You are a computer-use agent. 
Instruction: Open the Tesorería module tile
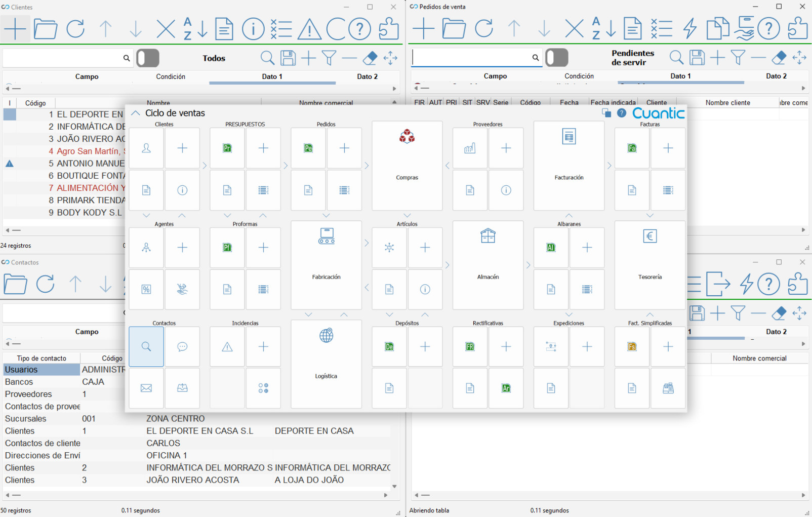650,265
